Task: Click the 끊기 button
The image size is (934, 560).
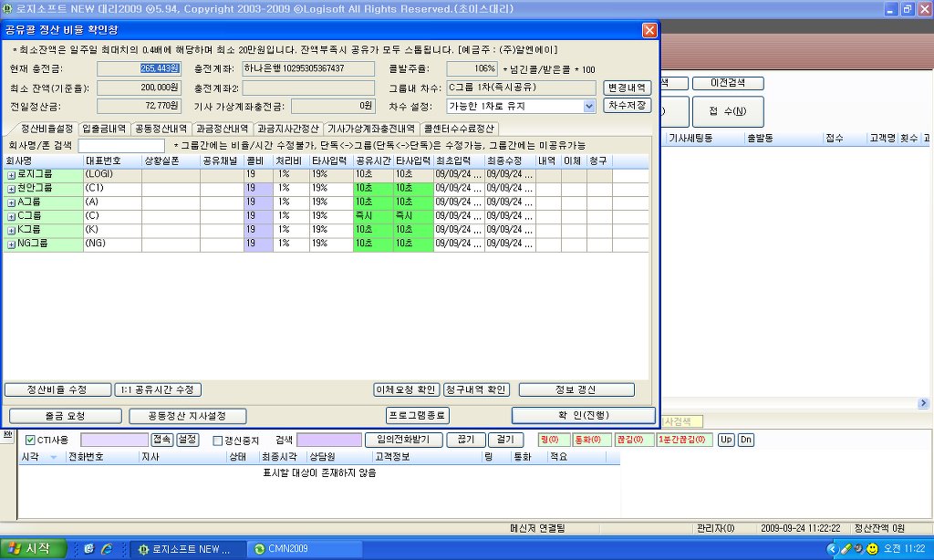Action: (x=465, y=440)
